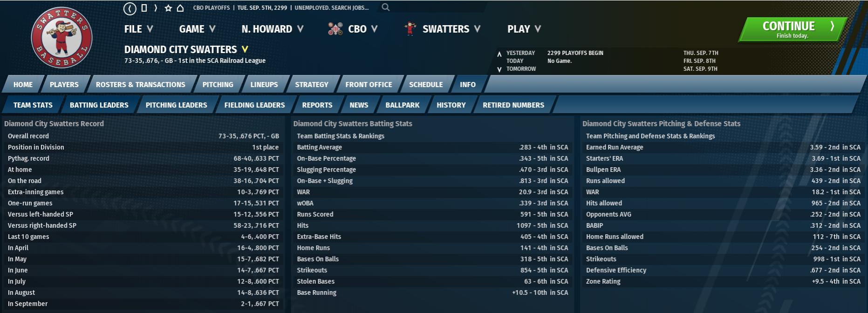Viewport: 868px width, 313px height.
Task: Expand the Diamond City Swatters team dropdown
Action: point(245,49)
